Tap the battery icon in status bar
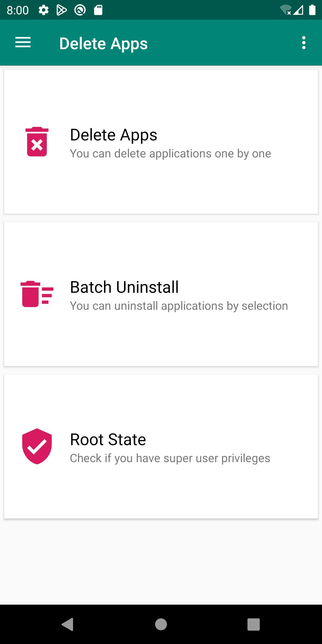322x644 pixels. point(312,10)
